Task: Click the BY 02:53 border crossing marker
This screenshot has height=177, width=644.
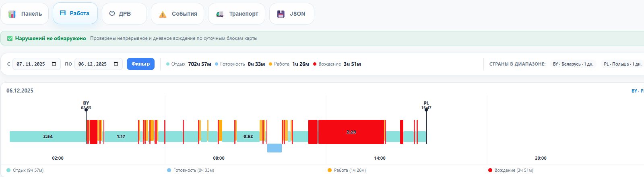Action: click(86, 106)
